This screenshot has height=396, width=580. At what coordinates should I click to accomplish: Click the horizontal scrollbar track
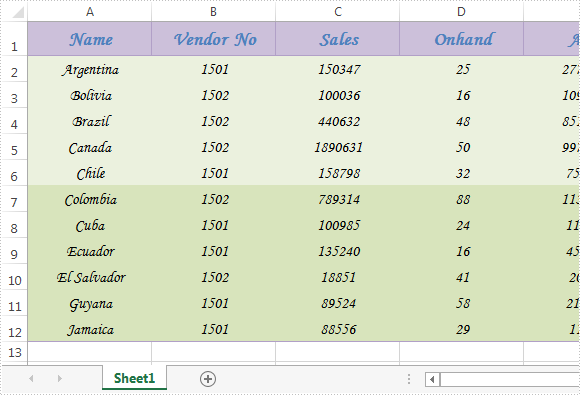(x=510, y=379)
